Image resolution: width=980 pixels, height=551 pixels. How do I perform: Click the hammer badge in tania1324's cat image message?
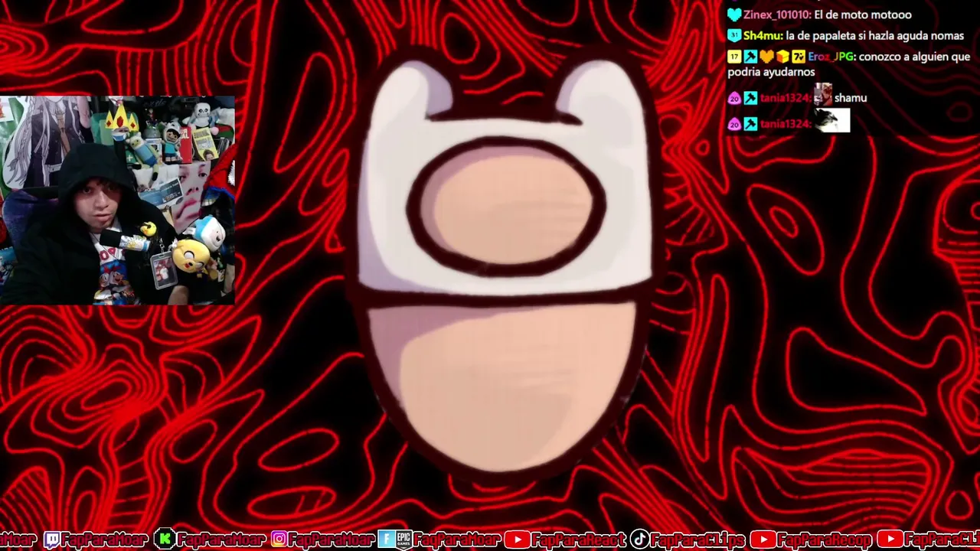click(x=750, y=124)
